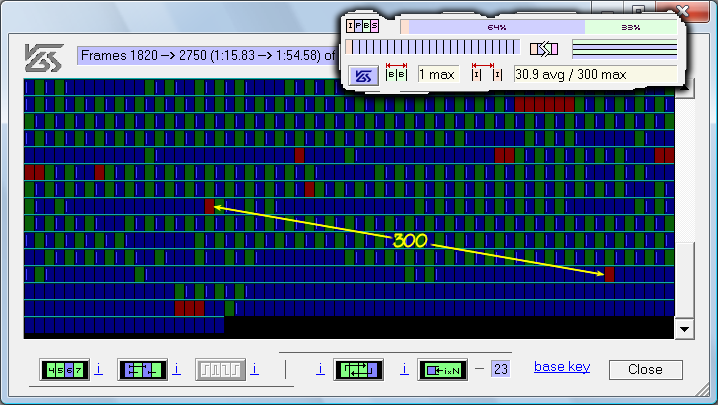
Task: Click the 4567 frame numbering icon
Action: click(64, 370)
